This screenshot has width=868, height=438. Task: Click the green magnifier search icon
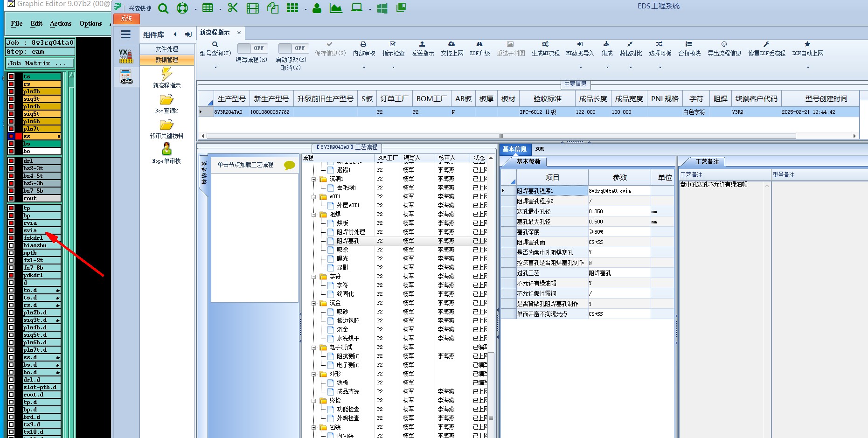pyautogui.click(x=163, y=8)
